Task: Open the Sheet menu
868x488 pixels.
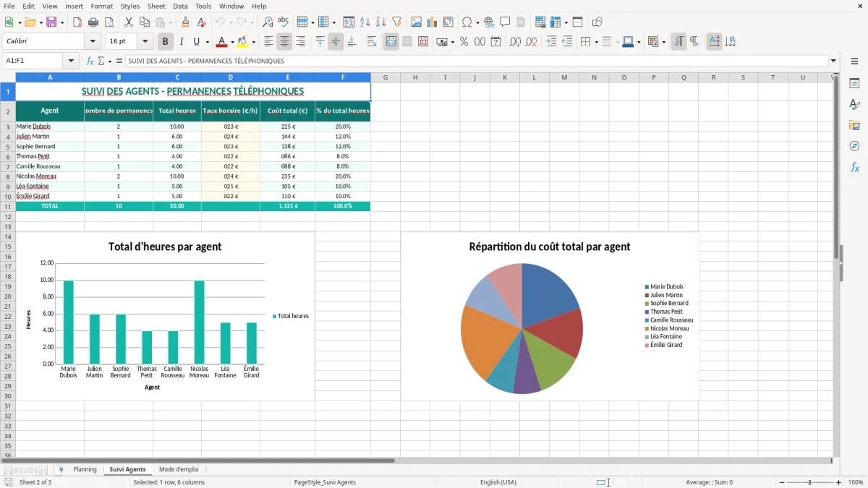Action: (x=156, y=6)
